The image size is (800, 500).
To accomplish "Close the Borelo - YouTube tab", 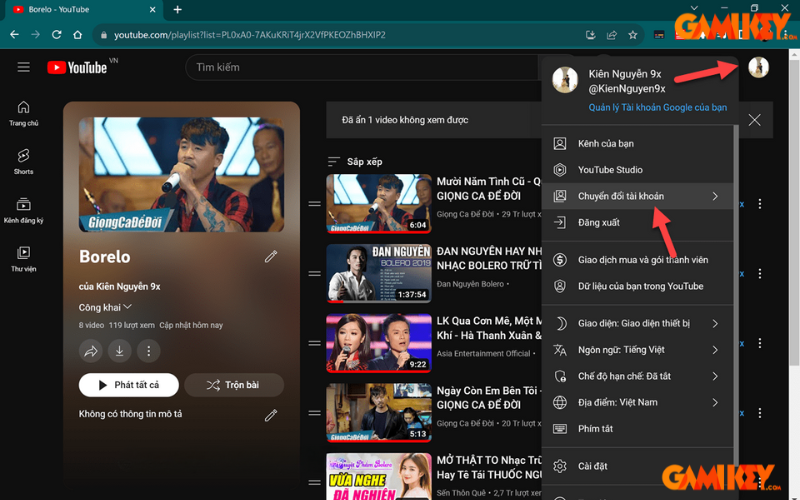I will pos(153,9).
